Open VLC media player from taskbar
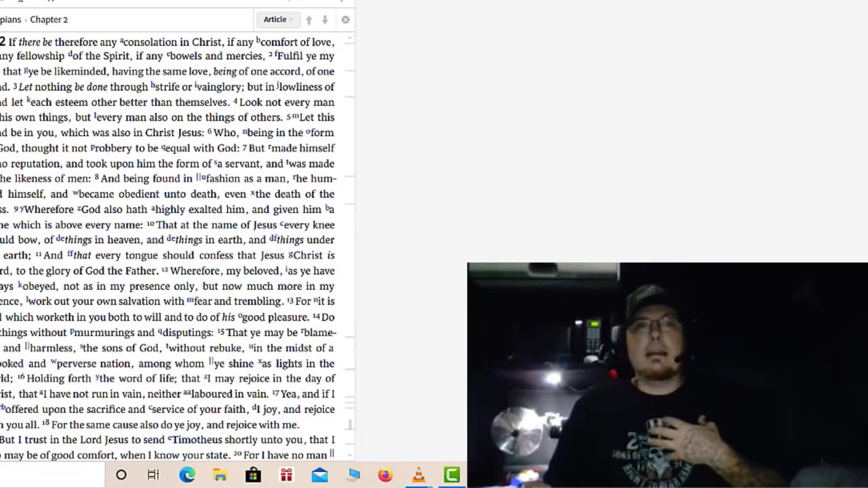The image size is (868, 488). [x=418, y=475]
